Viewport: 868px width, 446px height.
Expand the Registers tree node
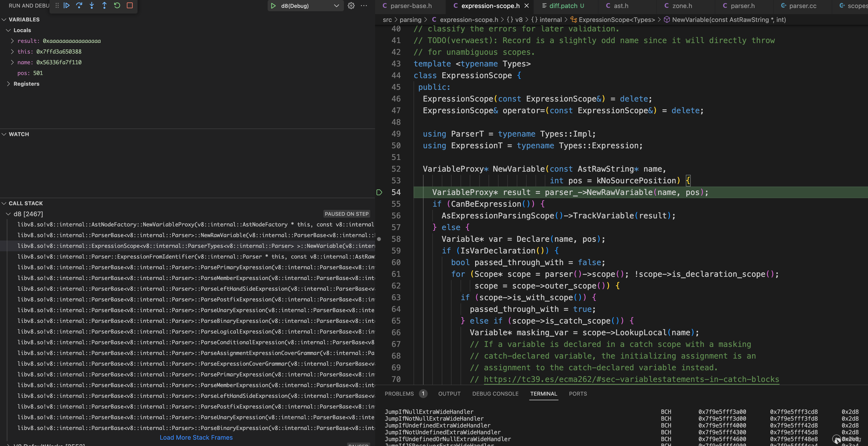[9, 84]
